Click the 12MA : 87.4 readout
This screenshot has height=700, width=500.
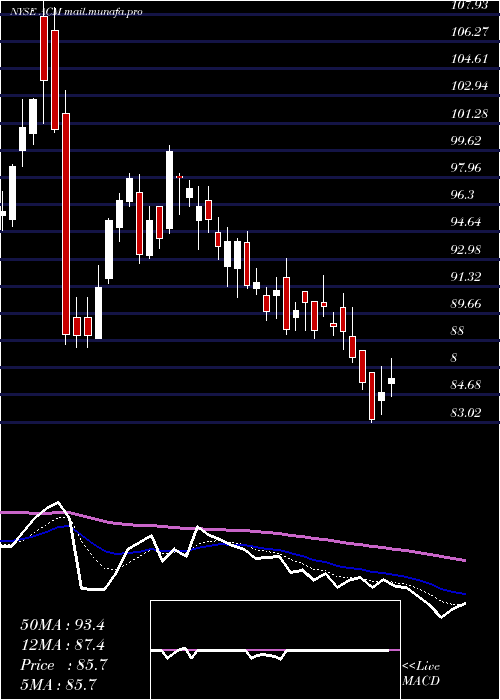[x=62, y=645]
